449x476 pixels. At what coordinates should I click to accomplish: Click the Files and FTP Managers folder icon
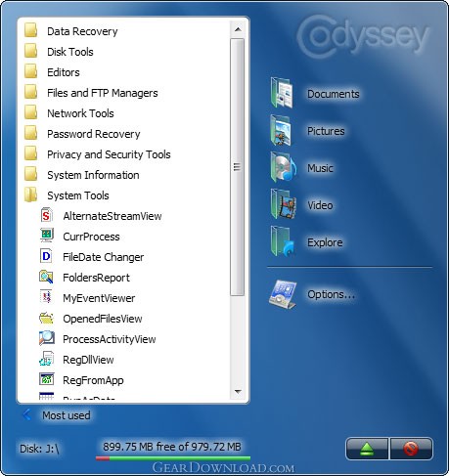(31, 92)
